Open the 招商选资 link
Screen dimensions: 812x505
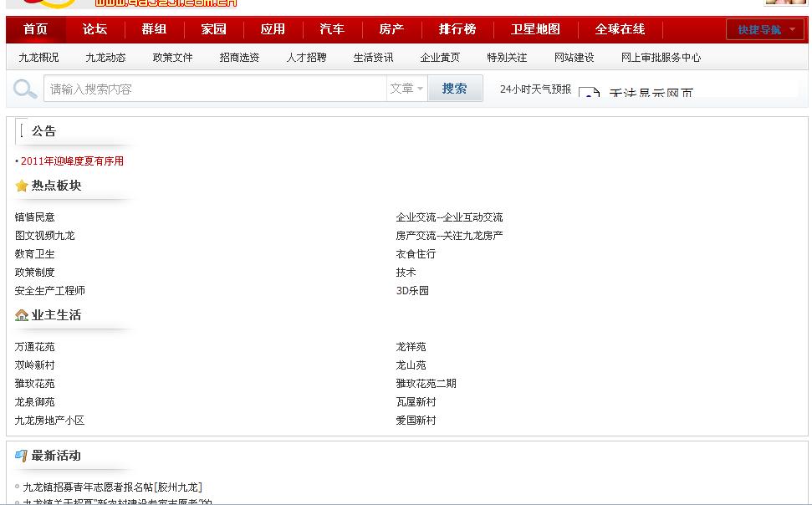click(239, 58)
